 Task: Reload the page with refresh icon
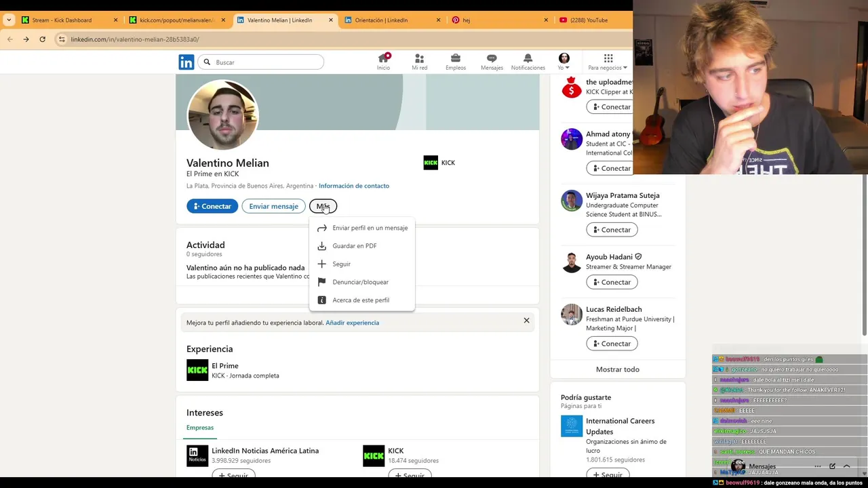(42, 39)
